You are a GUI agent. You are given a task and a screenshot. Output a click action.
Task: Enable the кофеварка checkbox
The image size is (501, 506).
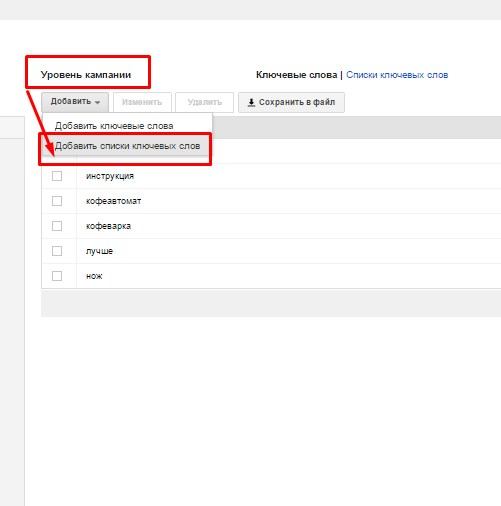(57, 226)
